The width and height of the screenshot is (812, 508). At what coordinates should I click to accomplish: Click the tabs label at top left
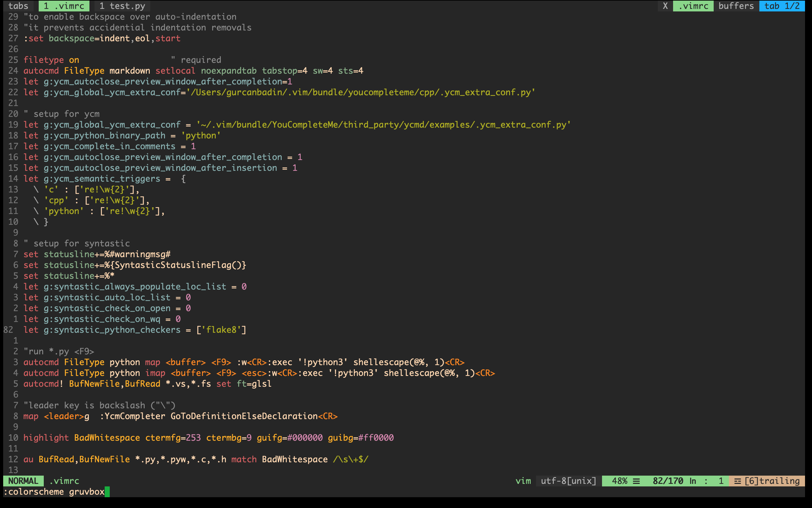[x=18, y=6]
